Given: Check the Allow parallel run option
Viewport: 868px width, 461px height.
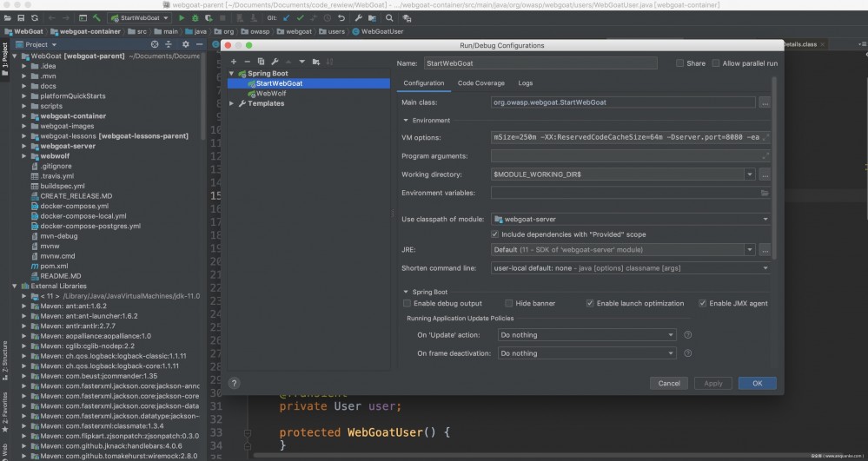Looking at the screenshot, I should [x=716, y=63].
